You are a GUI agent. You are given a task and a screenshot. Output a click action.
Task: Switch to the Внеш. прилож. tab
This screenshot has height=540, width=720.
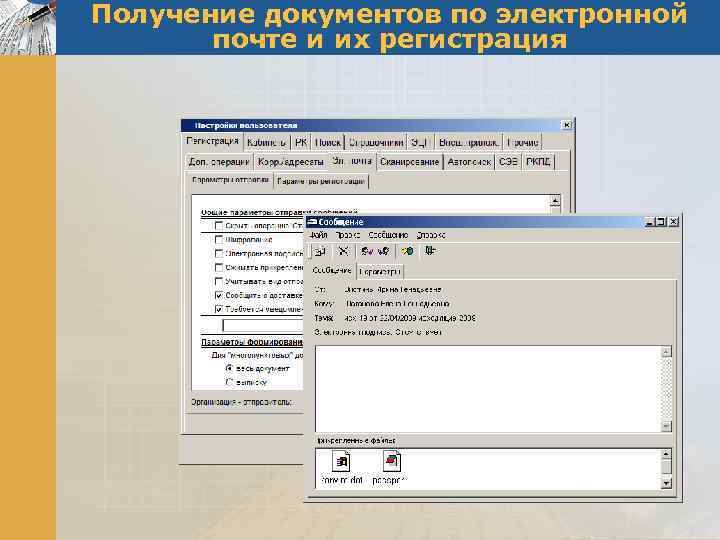pos(468,143)
